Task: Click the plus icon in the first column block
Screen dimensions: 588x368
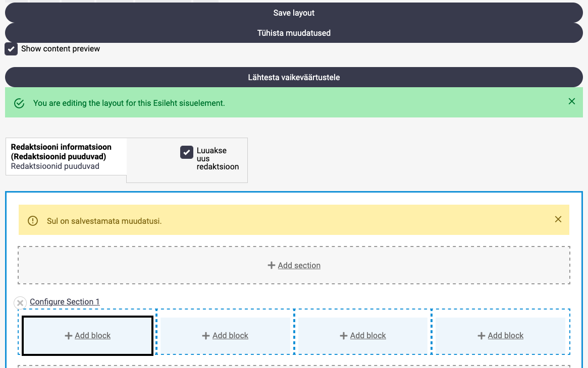Action: (69, 336)
